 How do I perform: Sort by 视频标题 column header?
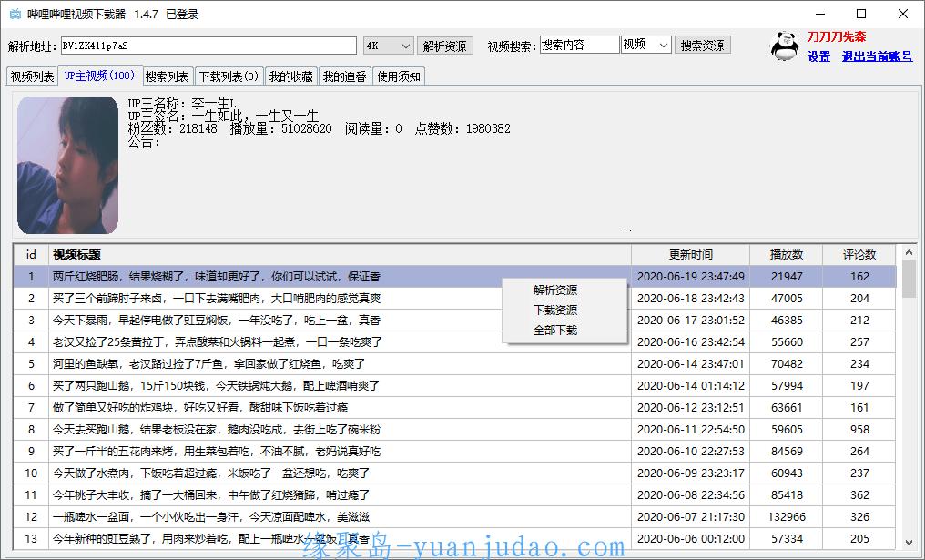[x=340, y=254]
